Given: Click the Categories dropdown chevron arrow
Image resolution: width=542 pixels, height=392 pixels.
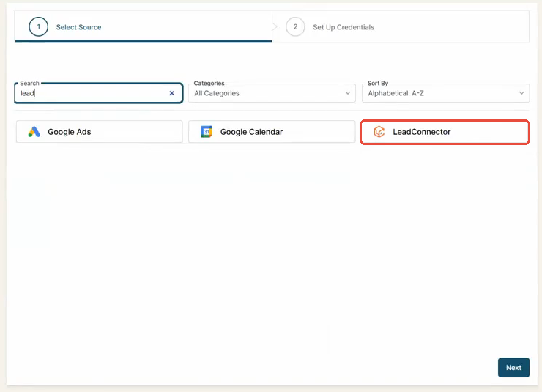Looking at the screenshot, I should click(x=348, y=93).
